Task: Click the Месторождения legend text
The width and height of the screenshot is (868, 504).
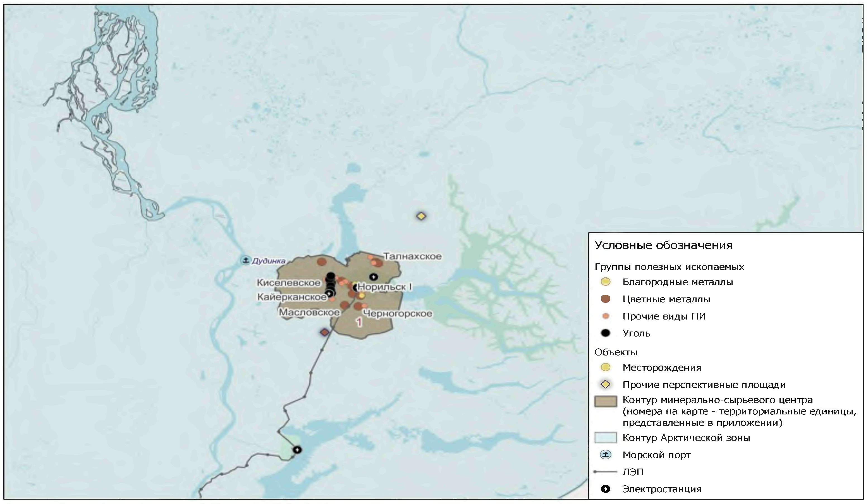Action: (x=662, y=368)
